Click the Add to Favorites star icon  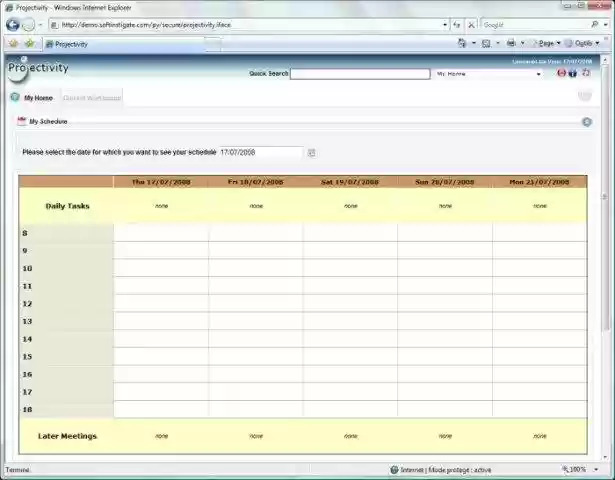coord(30,44)
